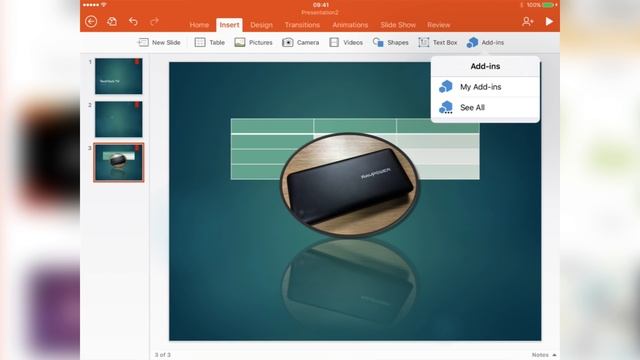Open the Design tab
The width and height of the screenshot is (640, 360).
[x=261, y=25]
